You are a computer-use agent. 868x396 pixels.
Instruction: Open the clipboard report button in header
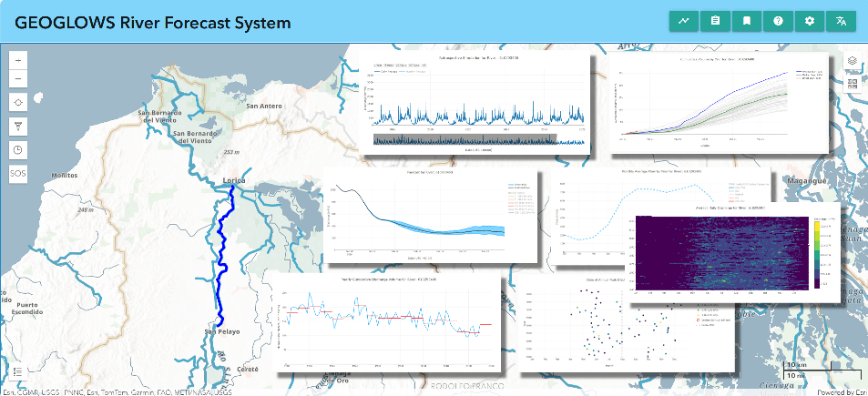coord(715,21)
